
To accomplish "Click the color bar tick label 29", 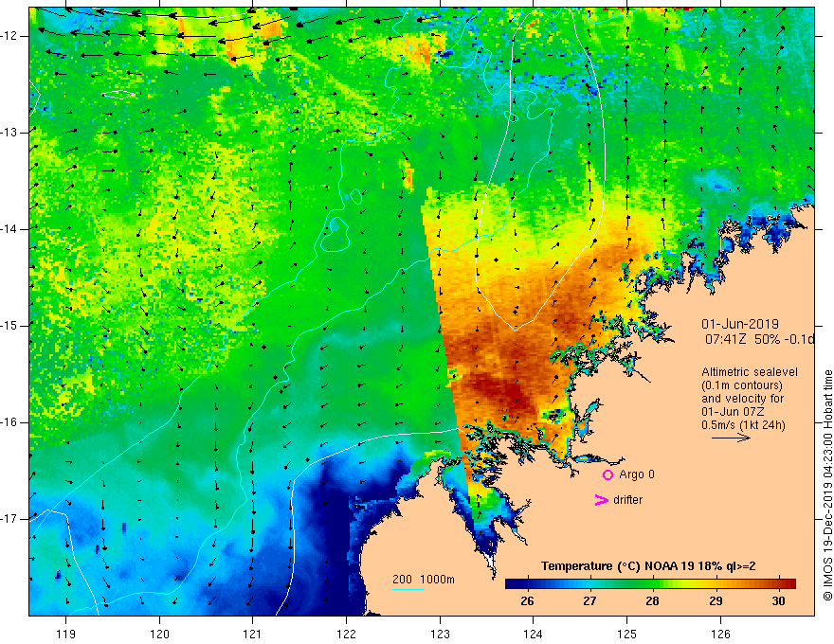I will (716, 601).
